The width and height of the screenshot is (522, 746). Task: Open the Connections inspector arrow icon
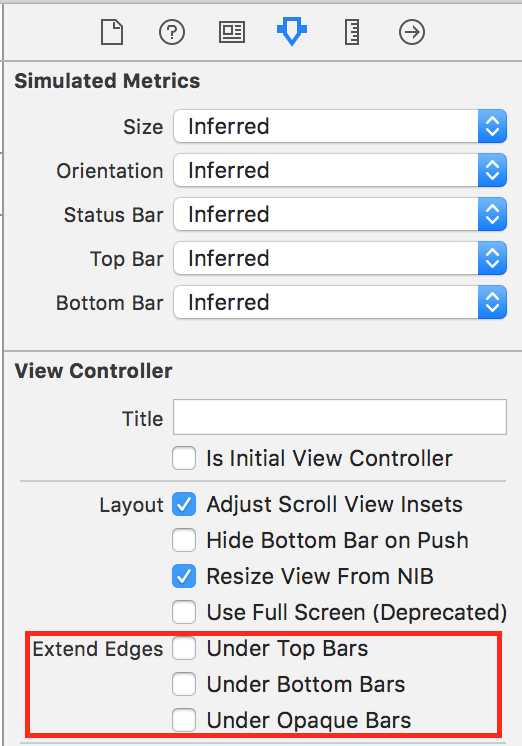coord(412,32)
